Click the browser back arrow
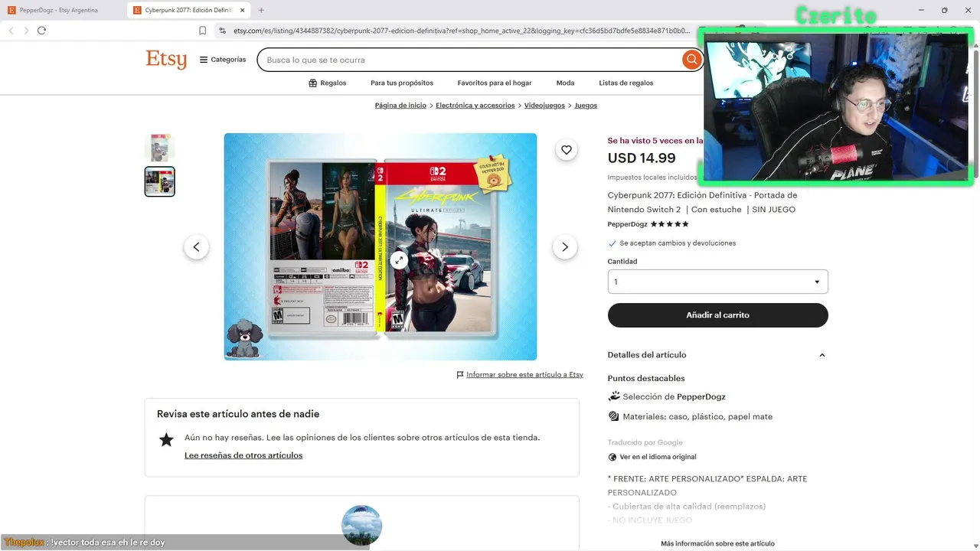This screenshot has width=980, height=551. point(11,31)
